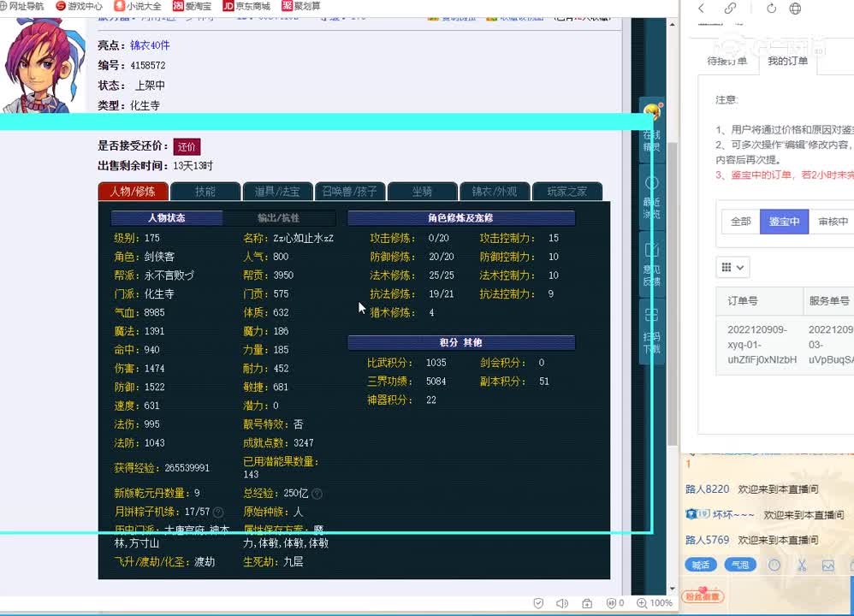Open the 爱淘宝 bookmark
This screenshot has height=616, width=854.
click(x=192, y=6)
